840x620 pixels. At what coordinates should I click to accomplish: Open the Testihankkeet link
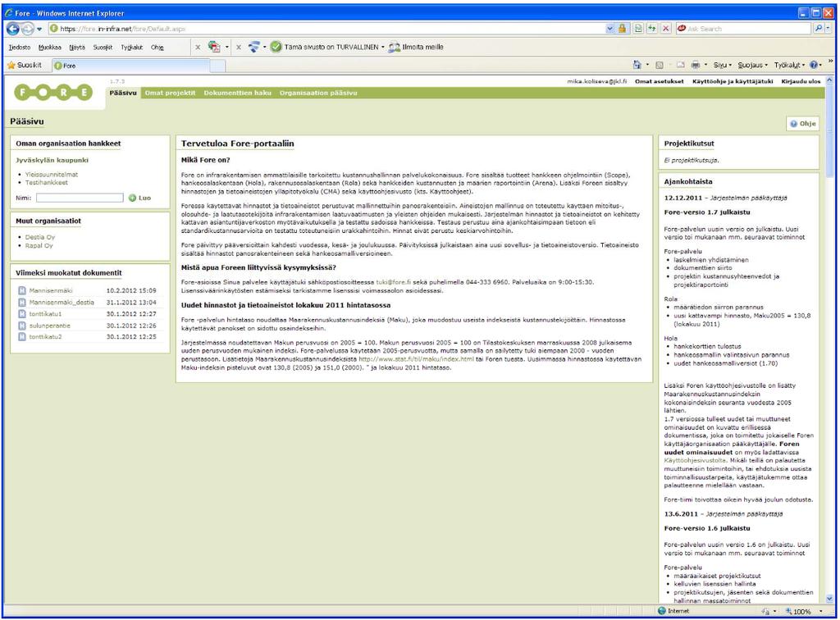[47, 183]
